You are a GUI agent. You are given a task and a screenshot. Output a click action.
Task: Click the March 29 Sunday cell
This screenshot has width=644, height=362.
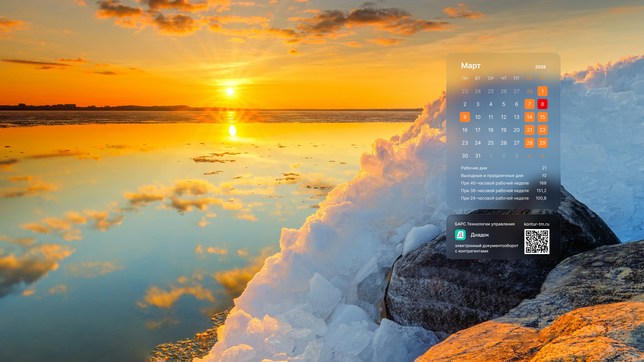tap(542, 143)
